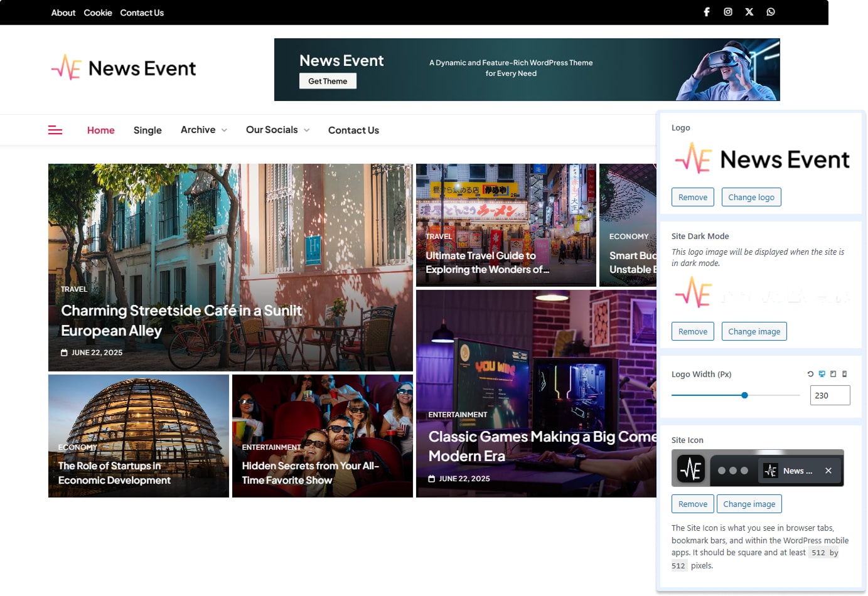The height and width of the screenshot is (596, 868).
Task: Reset the Logo Width value
Action: coord(810,374)
